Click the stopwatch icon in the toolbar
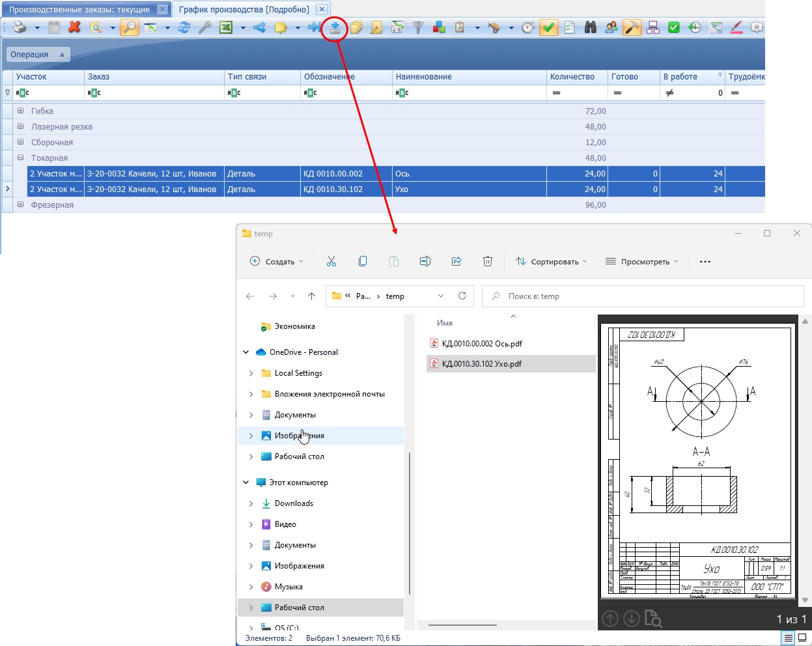This screenshot has height=646, width=812. pyautogui.click(x=528, y=27)
